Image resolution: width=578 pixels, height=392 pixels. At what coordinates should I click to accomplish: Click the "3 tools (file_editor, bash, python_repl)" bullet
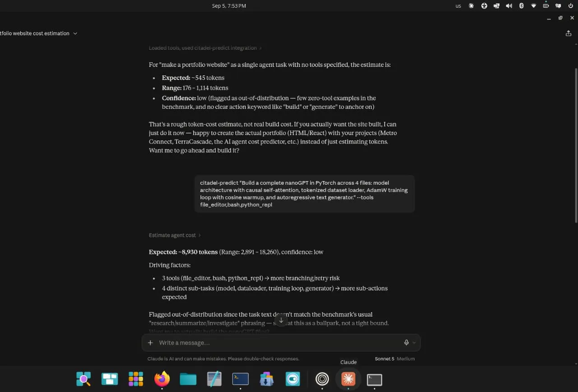click(x=251, y=278)
